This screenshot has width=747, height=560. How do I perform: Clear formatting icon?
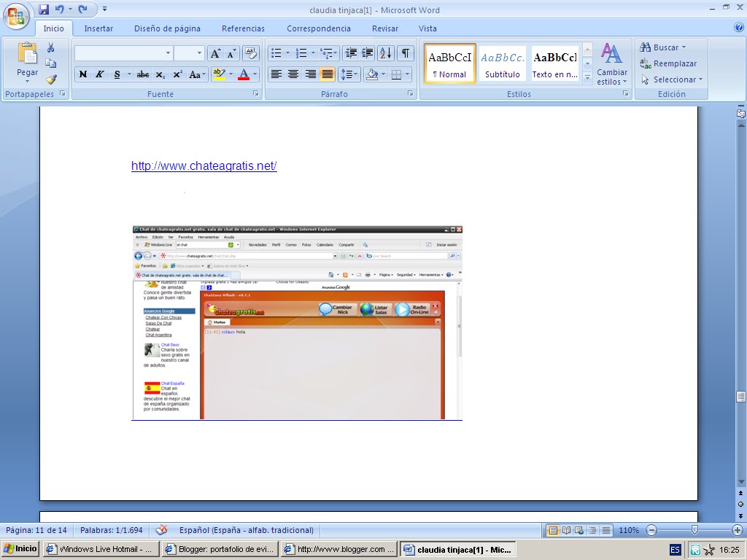point(251,53)
